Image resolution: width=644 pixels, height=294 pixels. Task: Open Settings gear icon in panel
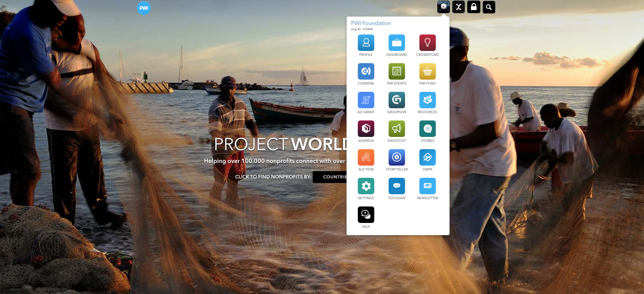click(x=366, y=186)
